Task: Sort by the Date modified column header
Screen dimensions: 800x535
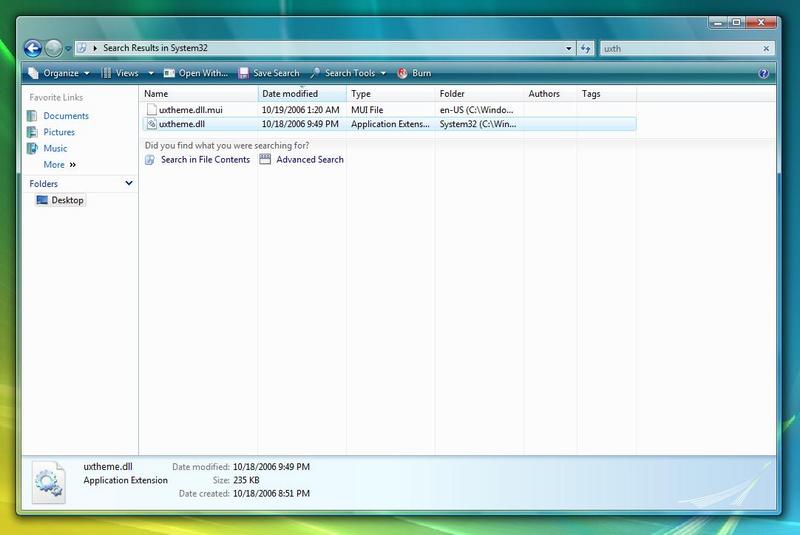Action: [x=290, y=94]
